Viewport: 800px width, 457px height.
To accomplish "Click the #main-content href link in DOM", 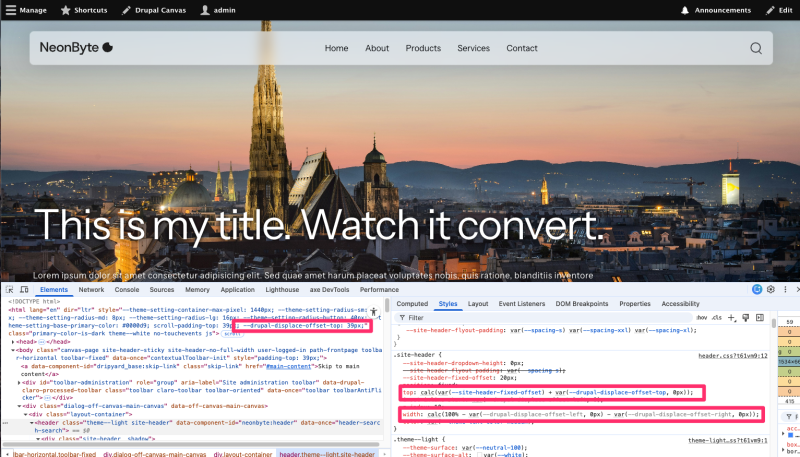I will coord(289,366).
